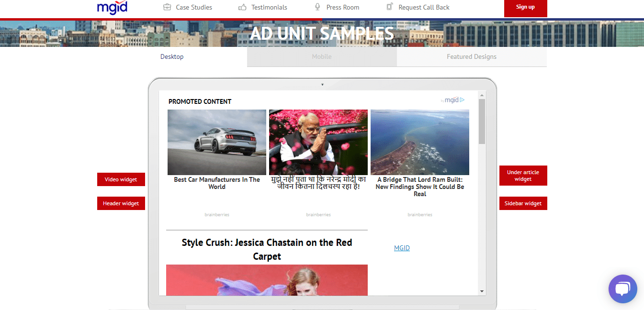Image resolution: width=644 pixels, height=310 pixels.
Task: Click the Case Studies briefcase icon
Action: [167, 7]
